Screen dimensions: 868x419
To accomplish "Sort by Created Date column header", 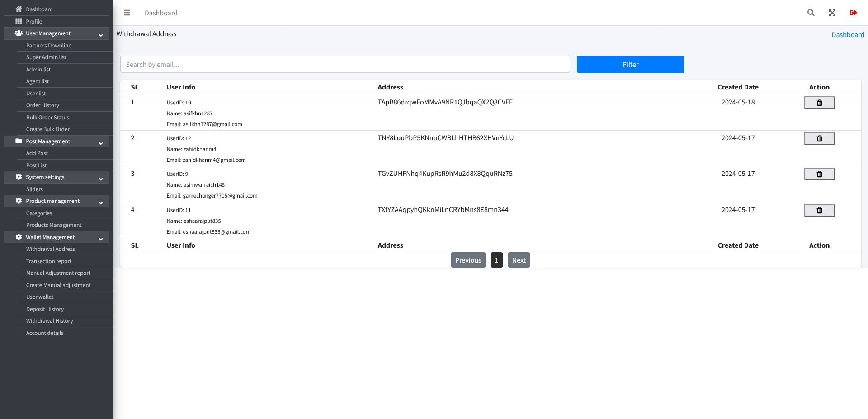I will (x=738, y=87).
